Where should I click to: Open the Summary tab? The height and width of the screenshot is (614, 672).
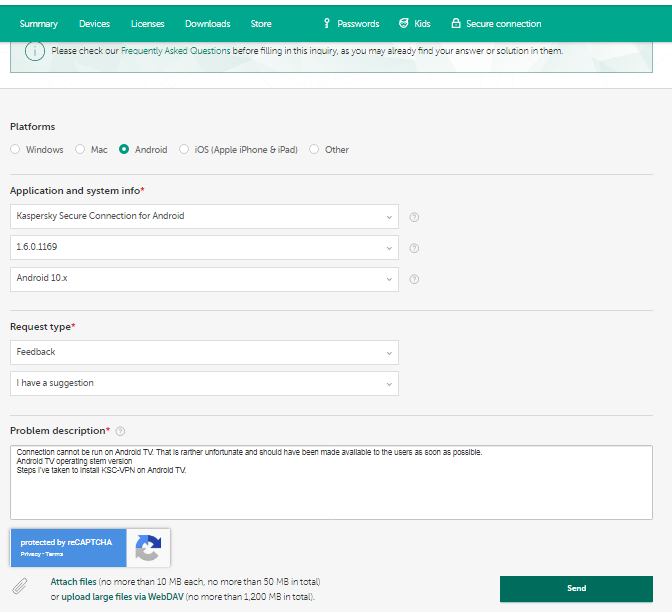tap(39, 24)
